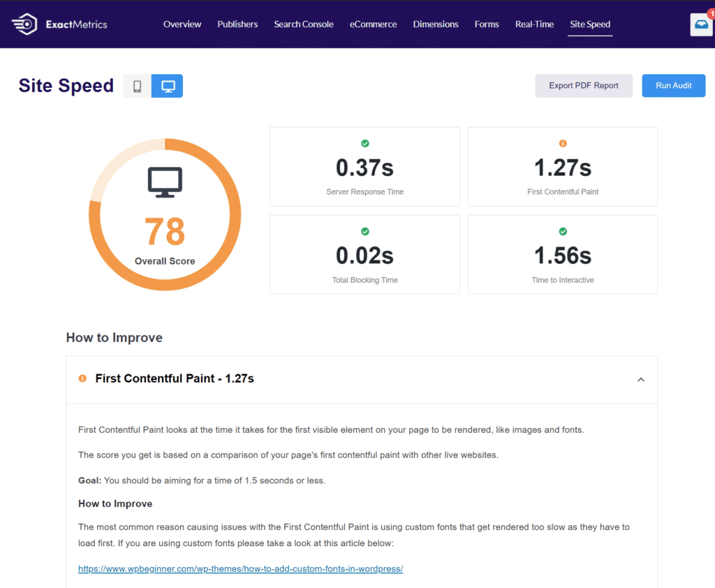The width and height of the screenshot is (715, 588).
Task: Click the monitor icon inside the Overall Score gauge
Action: [x=164, y=180]
